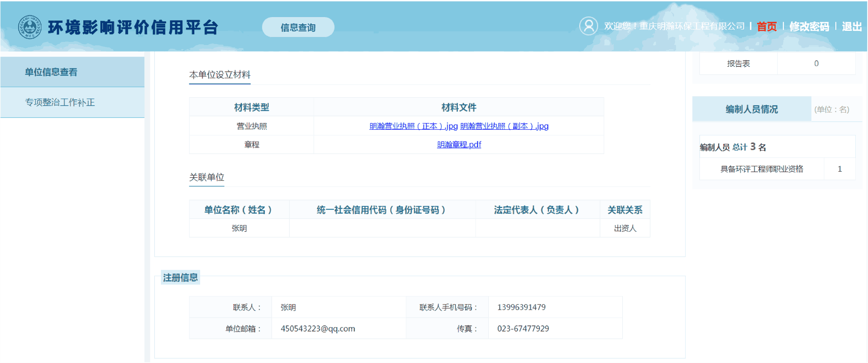
Task: Click 退出 to log out
Action: pyautogui.click(x=851, y=26)
